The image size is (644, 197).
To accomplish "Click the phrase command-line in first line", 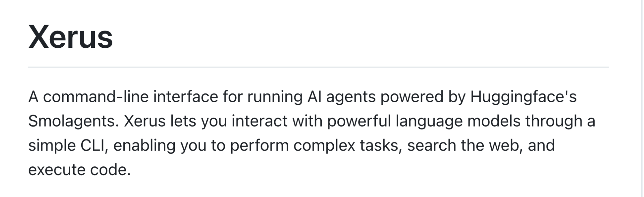I will coord(96,97).
